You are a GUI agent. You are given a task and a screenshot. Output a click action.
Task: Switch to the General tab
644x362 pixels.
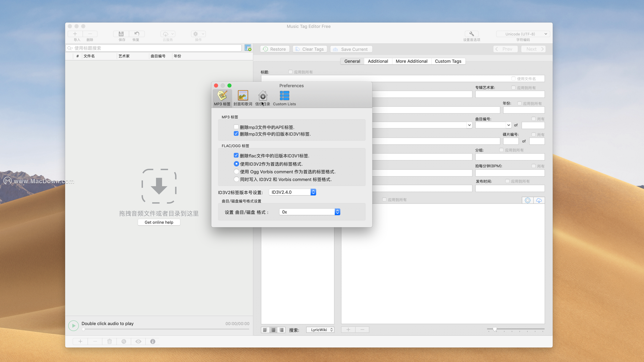pyautogui.click(x=352, y=61)
